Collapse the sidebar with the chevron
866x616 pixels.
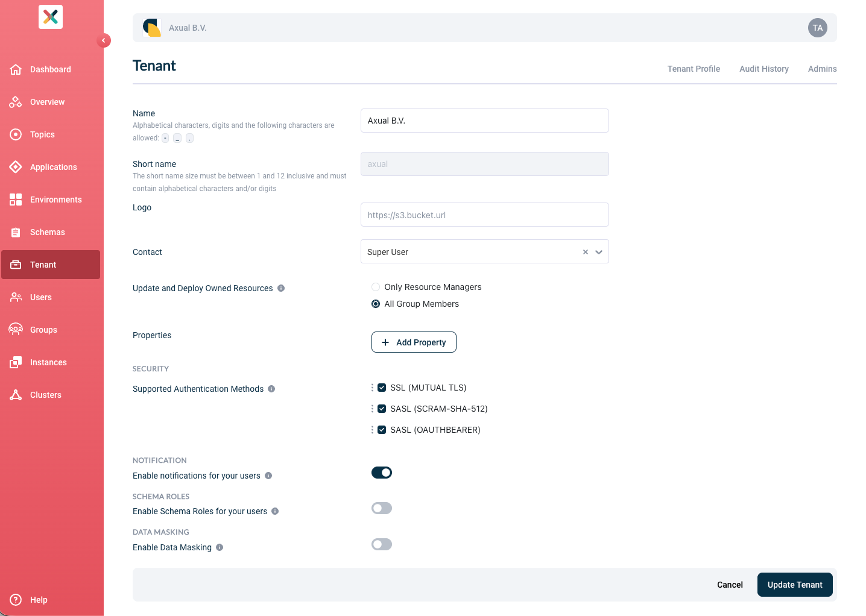103,40
